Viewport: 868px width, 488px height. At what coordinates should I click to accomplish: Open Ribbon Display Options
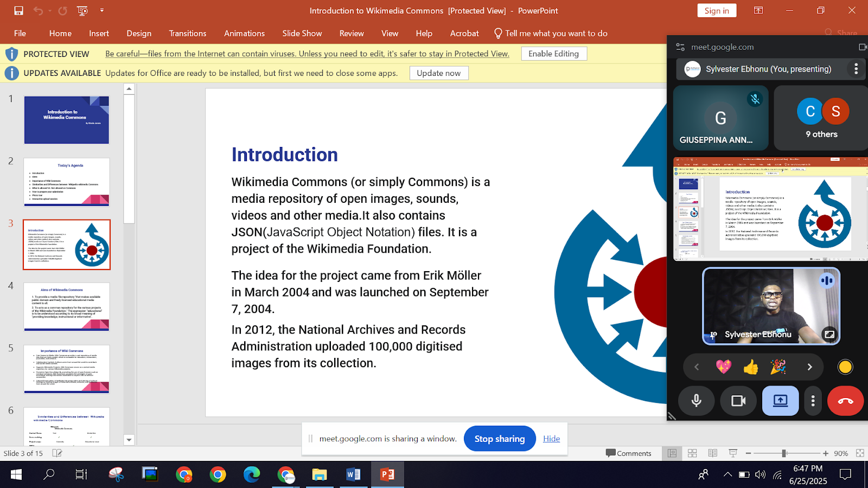[758, 10]
